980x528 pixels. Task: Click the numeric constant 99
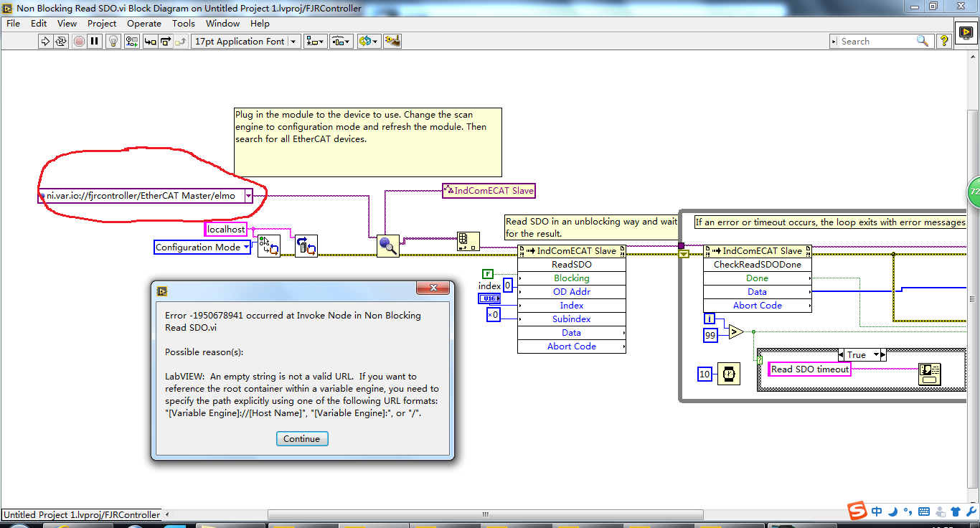tap(711, 335)
